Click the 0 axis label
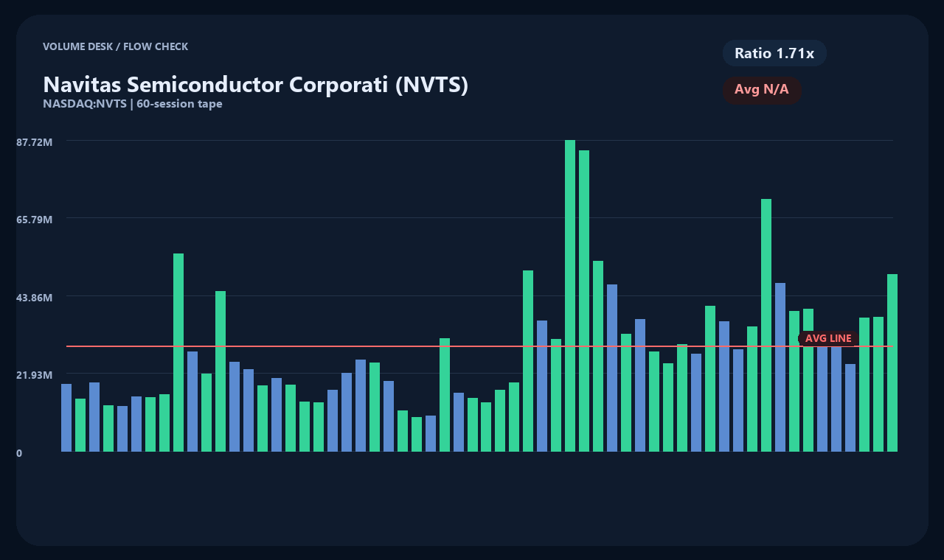Viewport: 944px width, 560px height. click(19, 453)
